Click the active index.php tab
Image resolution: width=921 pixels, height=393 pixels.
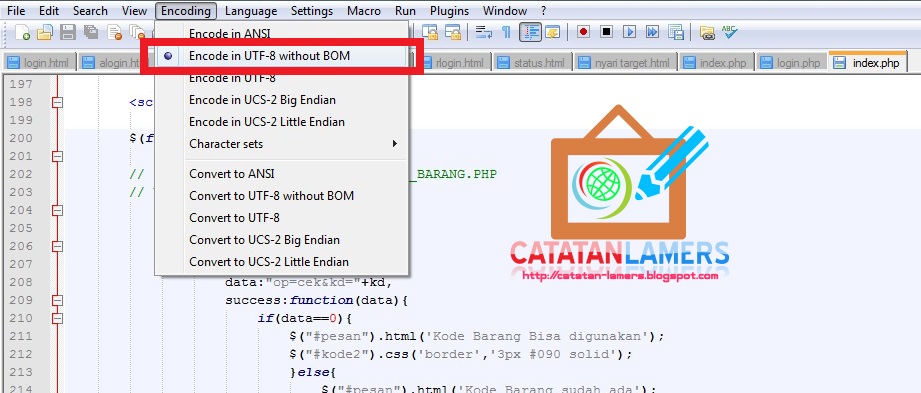(868, 62)
